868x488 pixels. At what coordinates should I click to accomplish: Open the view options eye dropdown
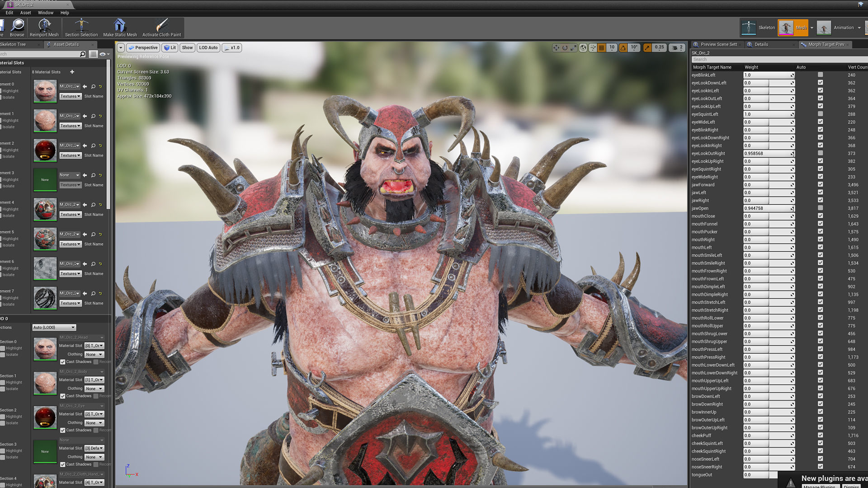coord(104,54)
